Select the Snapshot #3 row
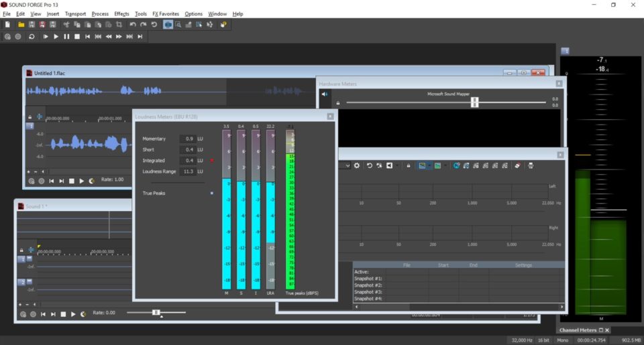Screen dimensions: 644x345 [459, 292]
